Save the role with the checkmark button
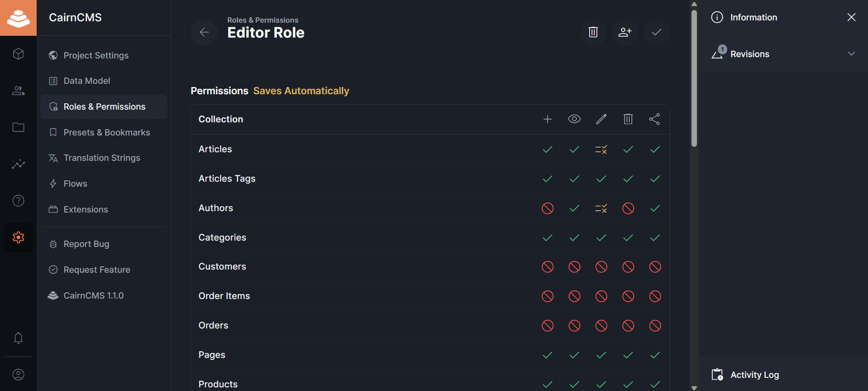 [656, 32]
